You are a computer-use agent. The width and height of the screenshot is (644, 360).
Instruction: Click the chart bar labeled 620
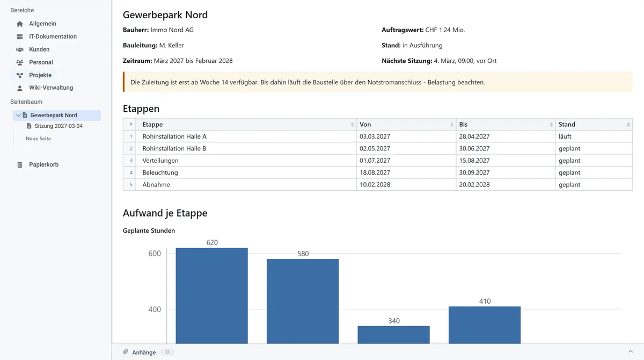pos(212,296)
